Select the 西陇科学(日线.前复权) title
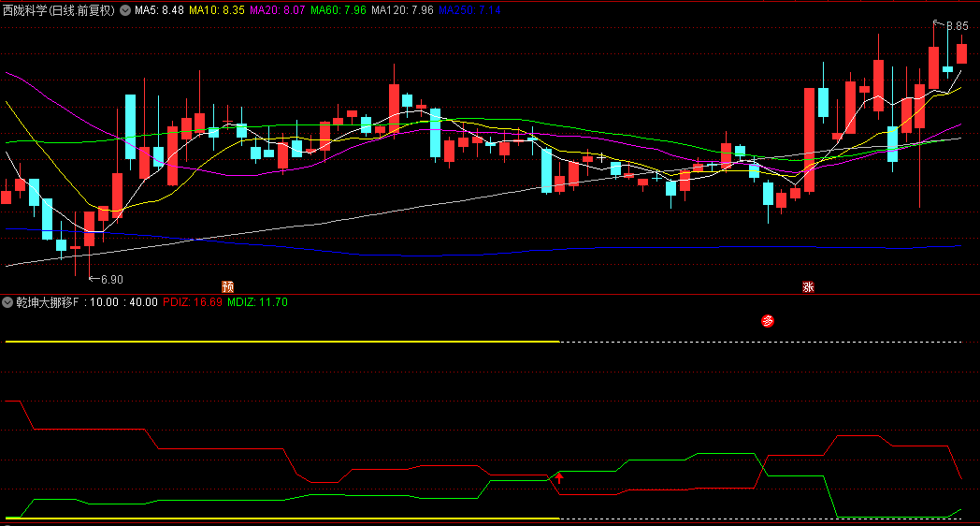 (x=59, y=10)
